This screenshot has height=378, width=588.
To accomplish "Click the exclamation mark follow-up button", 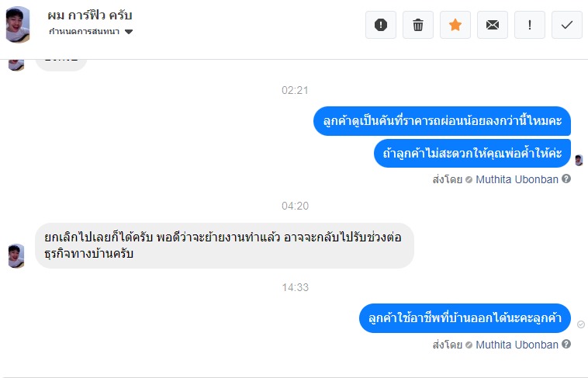I will (x=530, y=25).
